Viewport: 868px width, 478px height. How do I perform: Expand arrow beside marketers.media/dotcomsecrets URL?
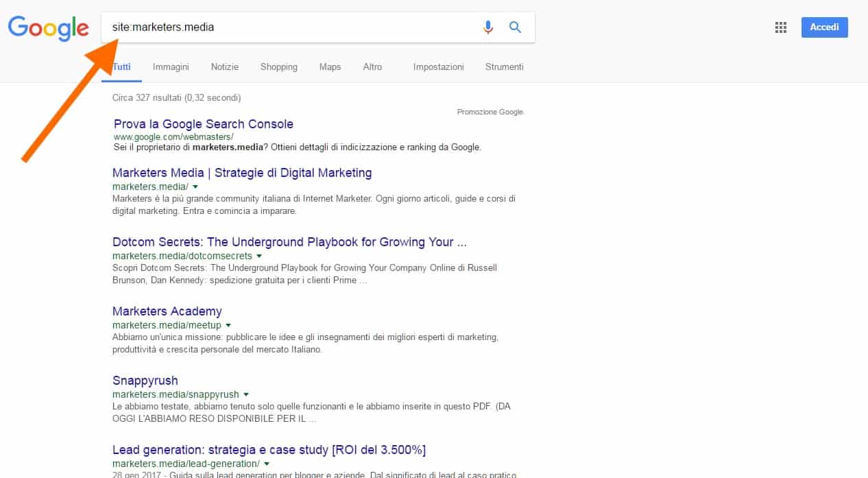(259, 256)
